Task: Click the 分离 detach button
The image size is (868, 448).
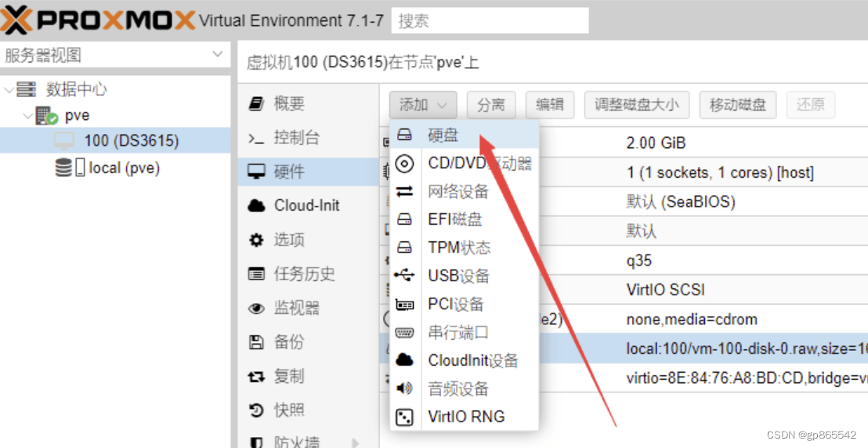Action: click(491, 105)
